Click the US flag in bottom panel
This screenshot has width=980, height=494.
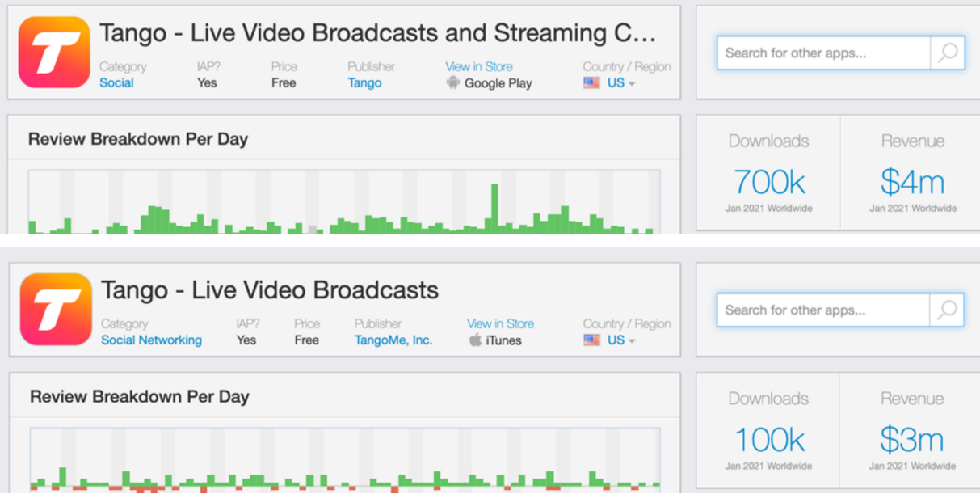[x=591, y=340]
